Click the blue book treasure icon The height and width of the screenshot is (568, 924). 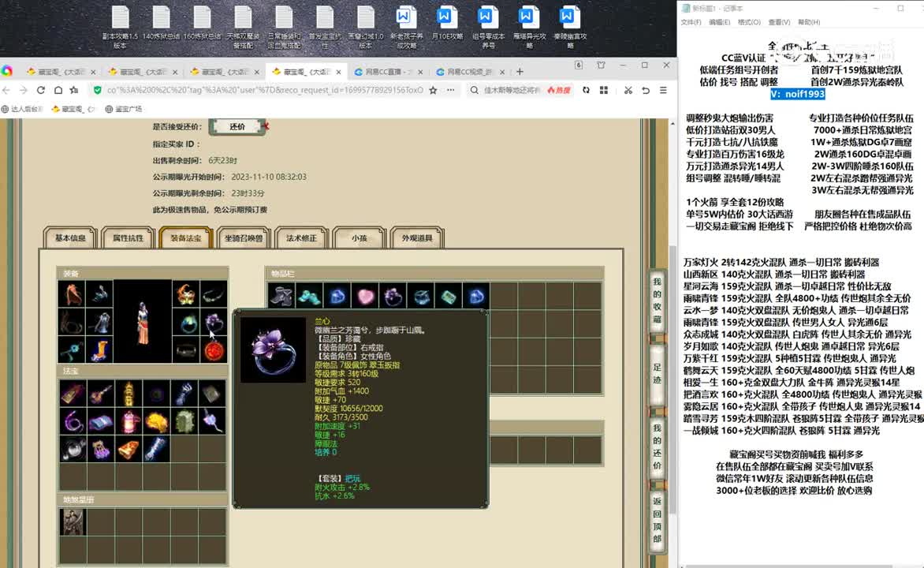(x=100, y=422)
